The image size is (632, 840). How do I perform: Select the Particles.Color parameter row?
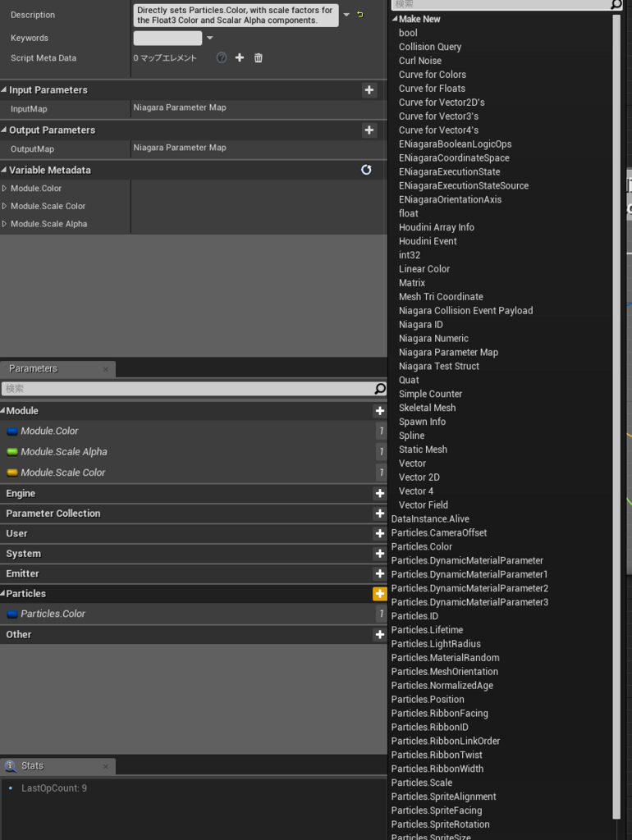click(x=193, y=614)
